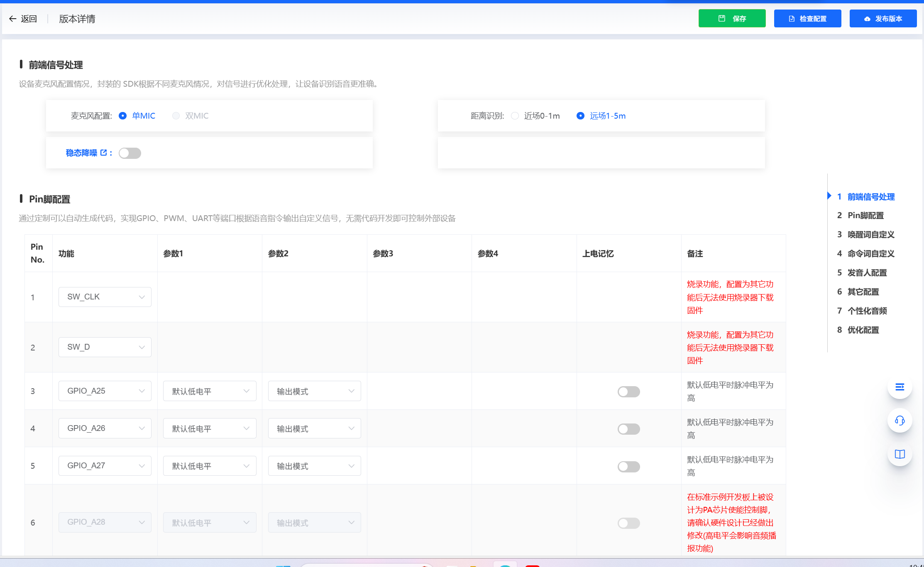Viewport: 924px width, 567px height.
Task: Open the SW_CLK function dropdown
Action: [105, 297]
